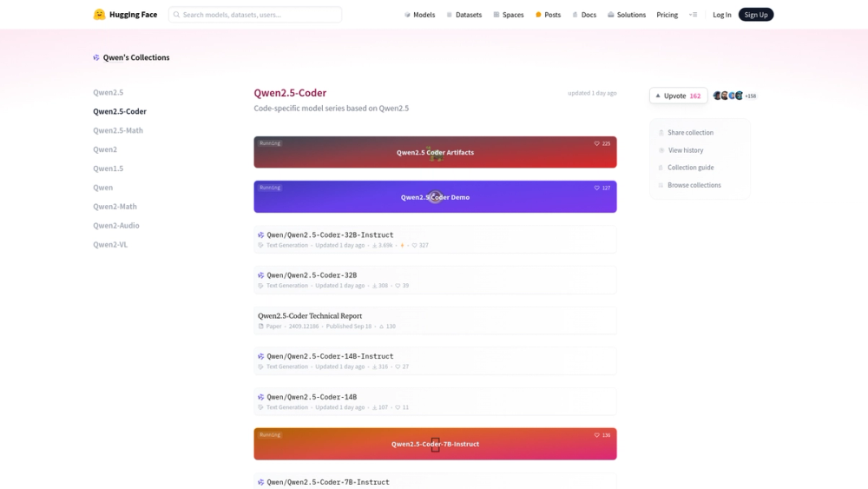Click View history clock icon
This screenshot has width=868, height=489.
(x=661, y=150)
